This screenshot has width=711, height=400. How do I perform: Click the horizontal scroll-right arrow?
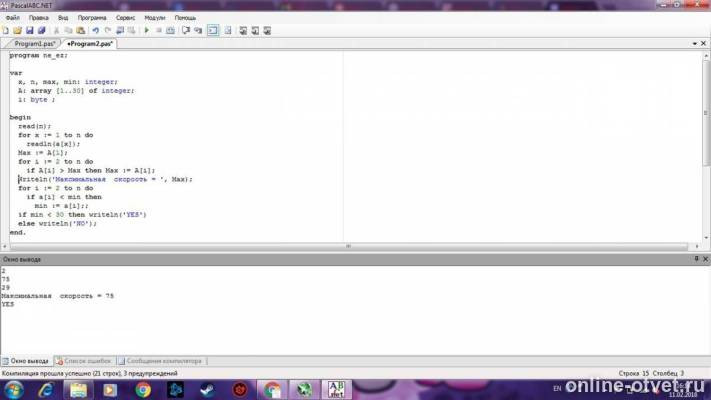pos(697,246)
